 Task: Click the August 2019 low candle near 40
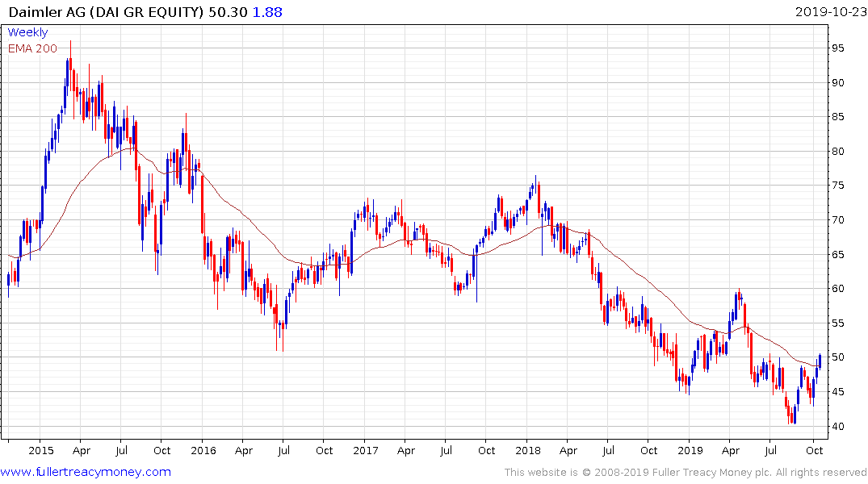click(x=795, y=415)
